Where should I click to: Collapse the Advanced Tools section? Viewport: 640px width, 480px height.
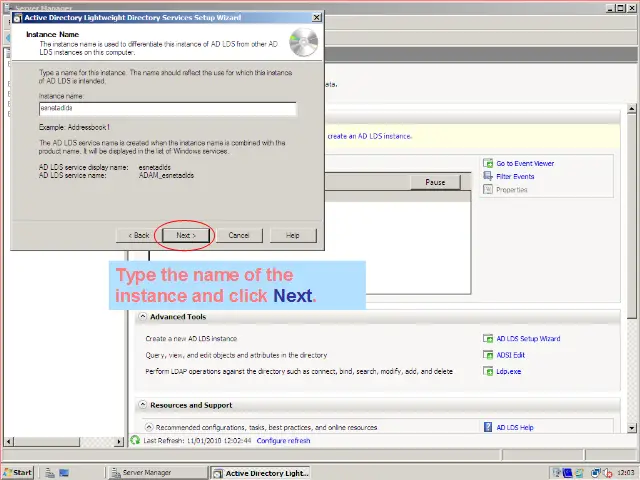142,316
